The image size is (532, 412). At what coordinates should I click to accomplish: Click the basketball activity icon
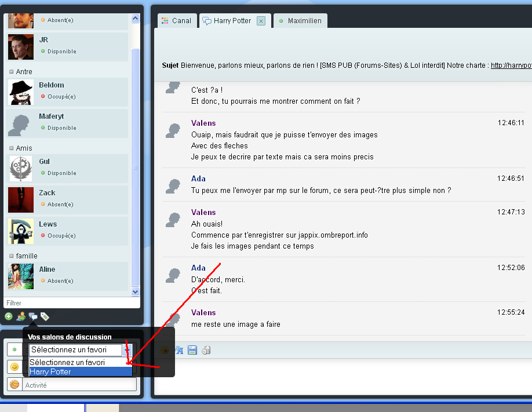click(x=14, y=384)
